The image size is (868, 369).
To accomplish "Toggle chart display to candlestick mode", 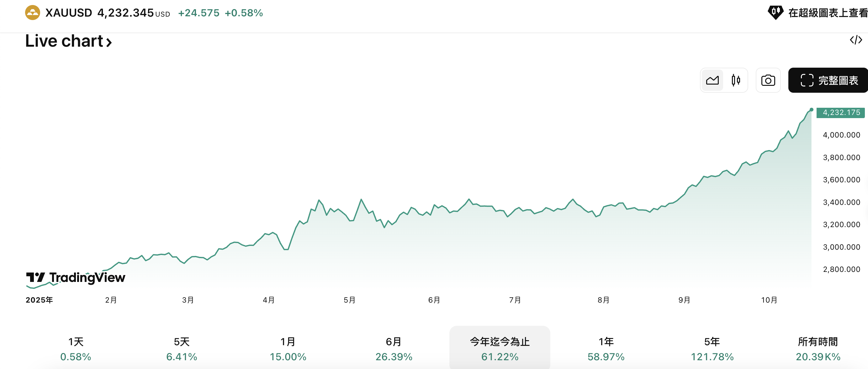I will [x=736, y=80].
